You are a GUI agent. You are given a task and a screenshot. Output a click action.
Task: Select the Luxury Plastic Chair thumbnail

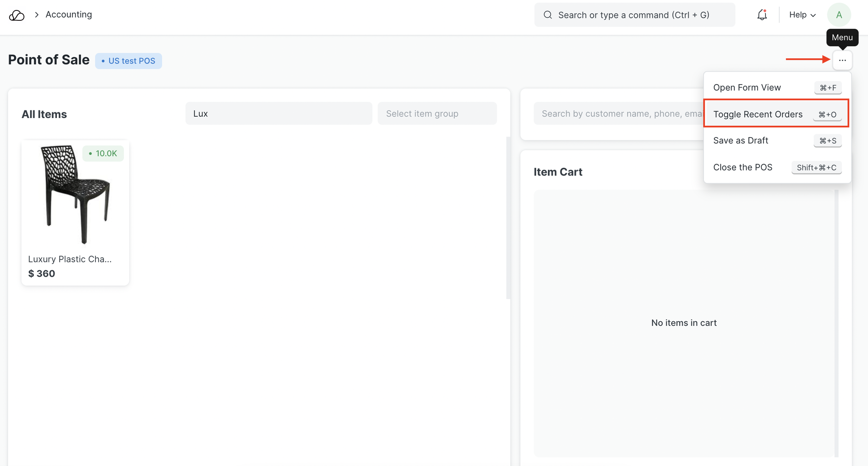(75, 195)
